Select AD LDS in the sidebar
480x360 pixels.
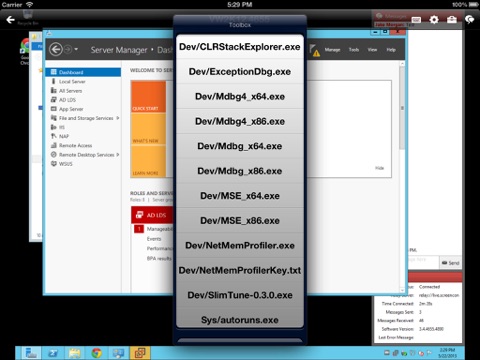coord(83,100)
